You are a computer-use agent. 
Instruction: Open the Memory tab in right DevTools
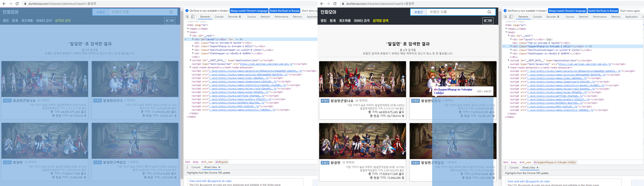tap(616, 17)
